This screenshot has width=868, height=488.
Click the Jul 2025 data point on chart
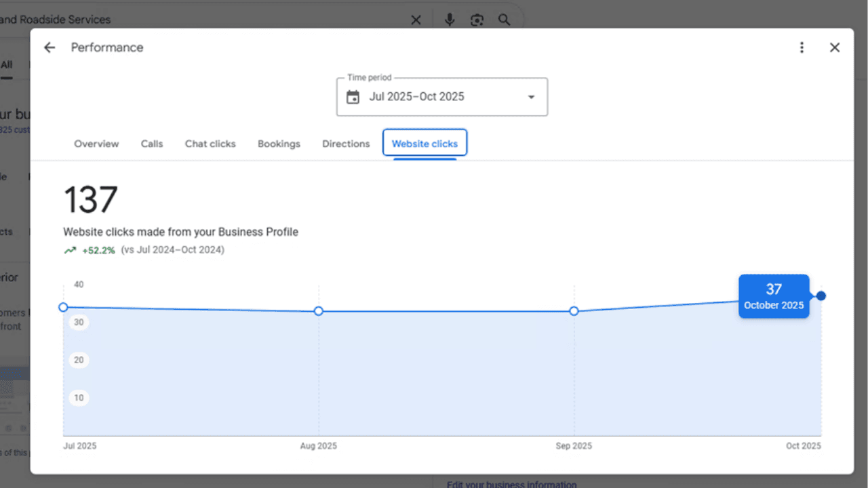pos(64,307)
